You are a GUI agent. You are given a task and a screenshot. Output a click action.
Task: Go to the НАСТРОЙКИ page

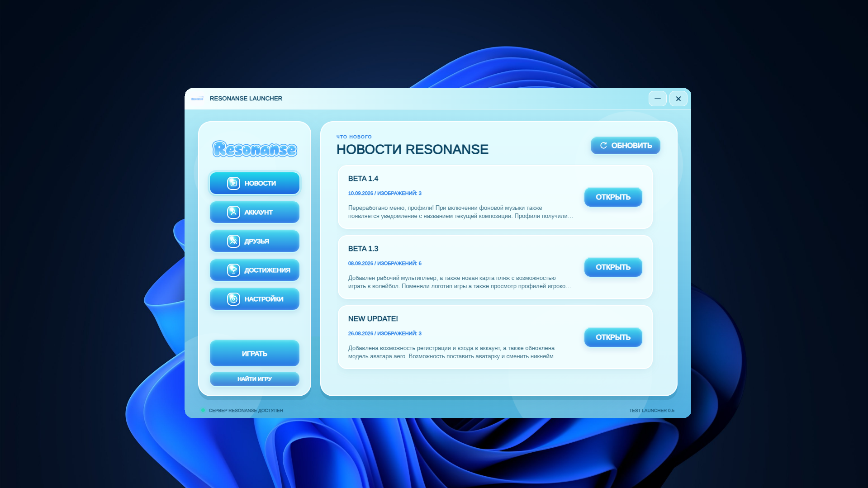(255, 299)
